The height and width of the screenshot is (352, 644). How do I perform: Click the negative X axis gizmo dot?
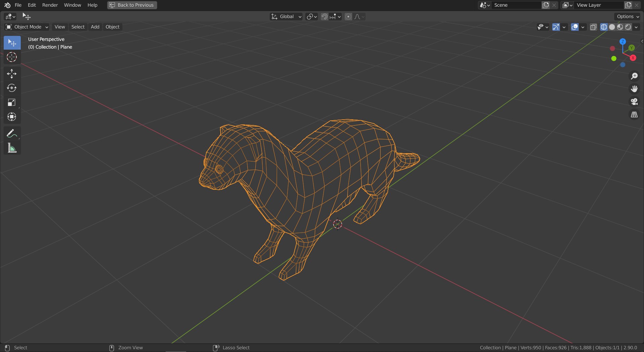pos(612,49)
